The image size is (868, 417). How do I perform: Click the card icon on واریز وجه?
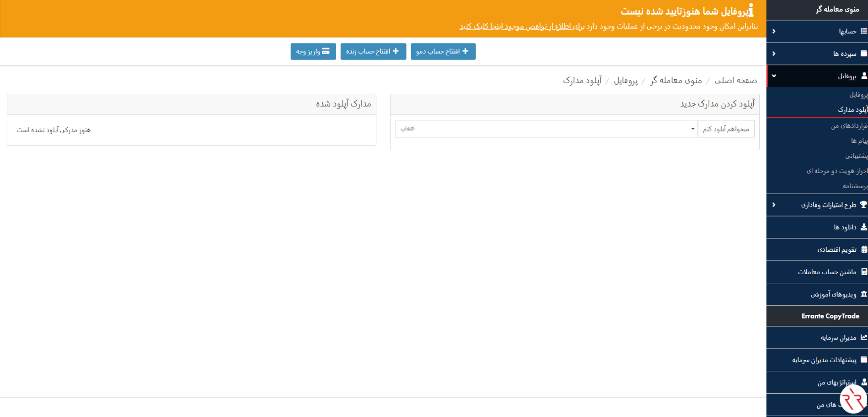[x=326, y=51]
